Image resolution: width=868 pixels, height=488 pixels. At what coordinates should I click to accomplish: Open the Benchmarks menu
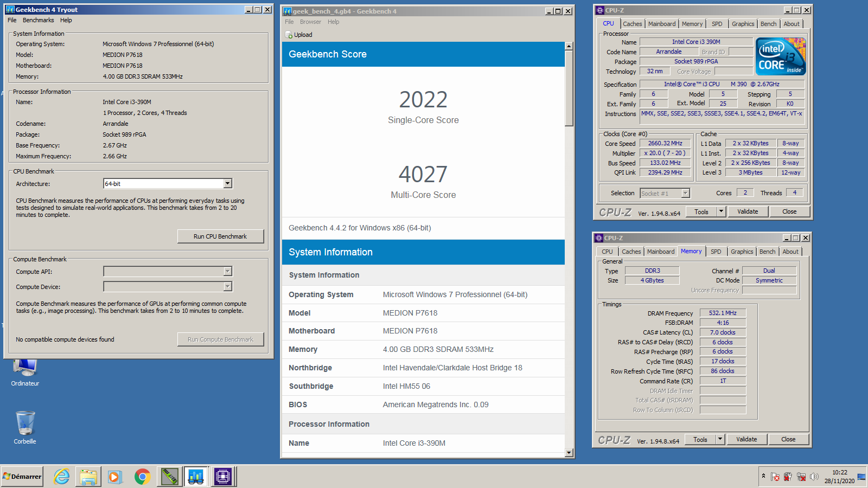[x=38, y=20]
